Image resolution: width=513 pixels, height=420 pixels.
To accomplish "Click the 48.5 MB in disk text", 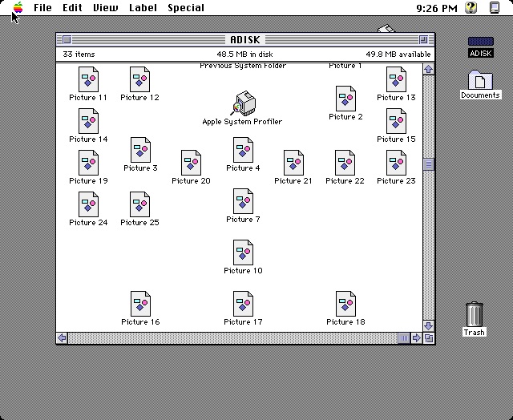I will [244, 55].
